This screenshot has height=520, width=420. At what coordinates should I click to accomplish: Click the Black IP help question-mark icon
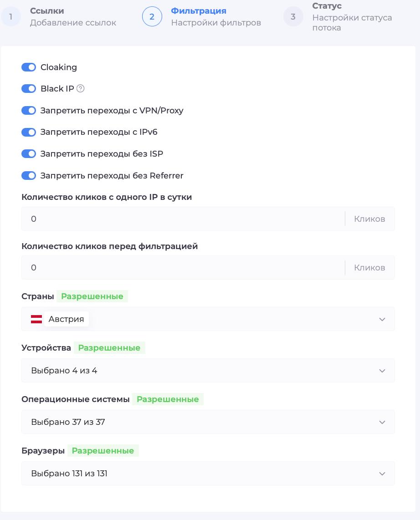point(80,88)
